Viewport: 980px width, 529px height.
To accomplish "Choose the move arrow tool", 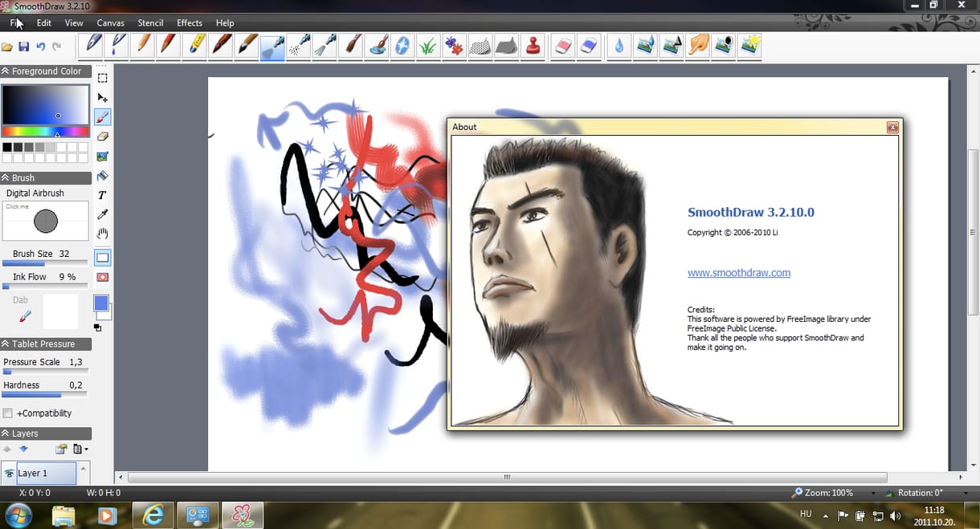I will [x=103, y=97].
